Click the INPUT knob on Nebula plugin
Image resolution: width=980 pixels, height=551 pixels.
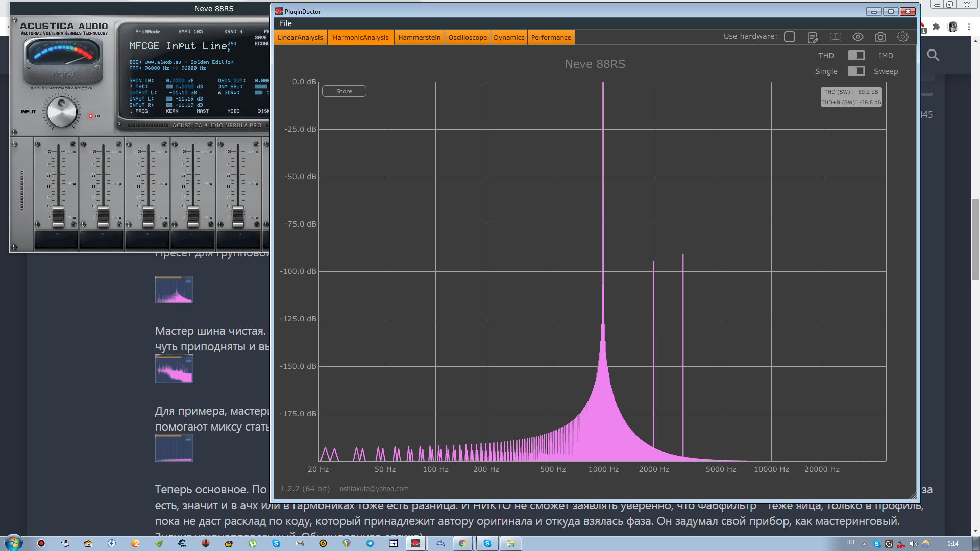pos(62,112)
